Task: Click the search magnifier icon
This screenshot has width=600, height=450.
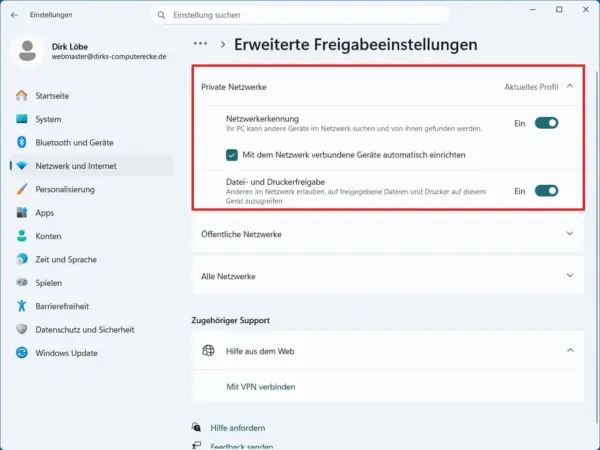Action: pos(161,15)
